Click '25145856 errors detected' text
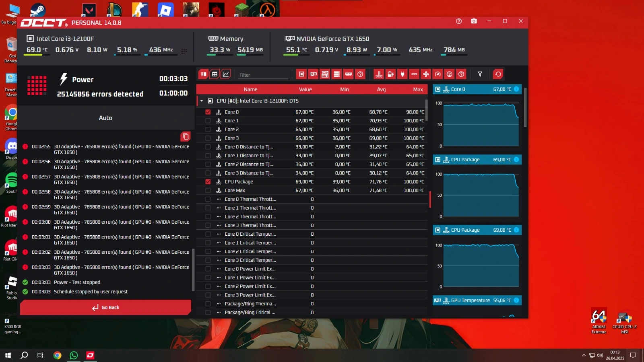This screenshot has height=362, width=644. (x=100, y=94)
